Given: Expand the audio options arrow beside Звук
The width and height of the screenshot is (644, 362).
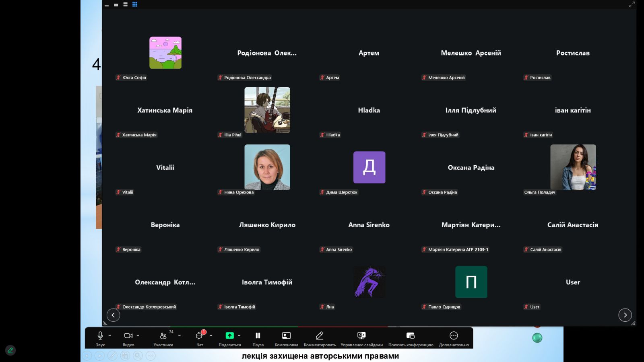Looking at the screenshot, I should pyautogui.click(x=109, y=335).
